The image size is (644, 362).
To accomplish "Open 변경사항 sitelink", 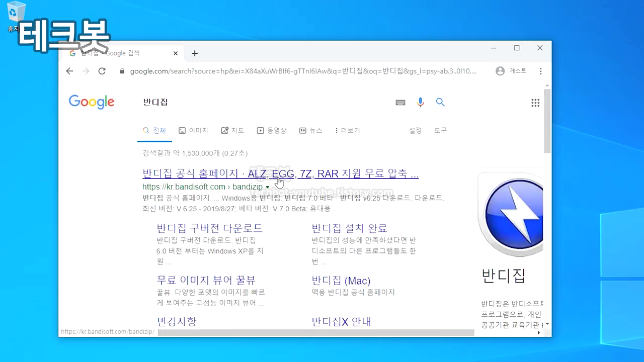I will (x=177, y=321).
